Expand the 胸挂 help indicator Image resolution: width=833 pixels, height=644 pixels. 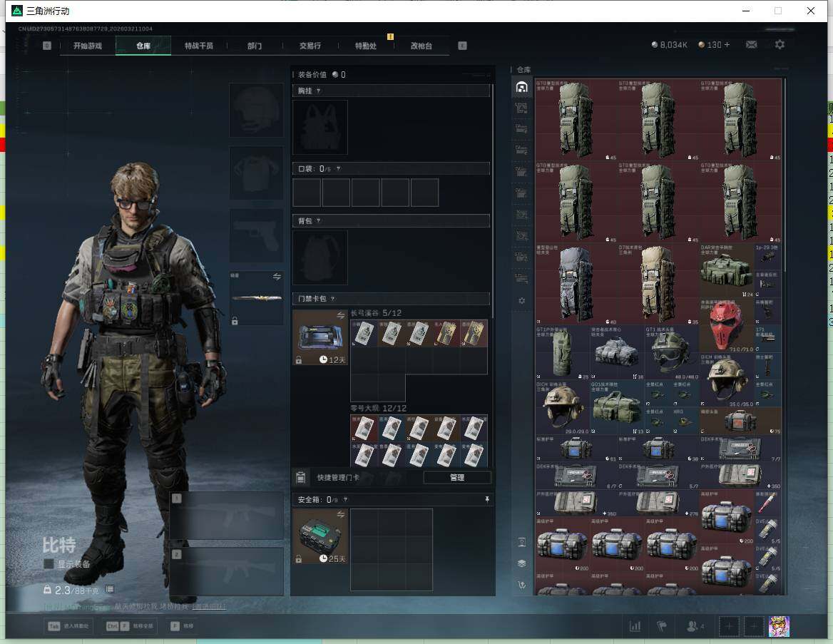point(318,91)
